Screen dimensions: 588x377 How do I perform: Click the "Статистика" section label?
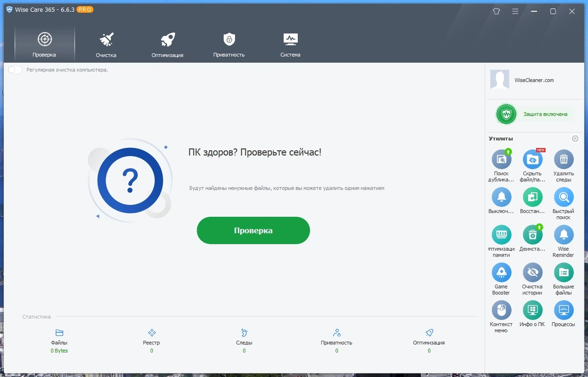tap(36, 317)
